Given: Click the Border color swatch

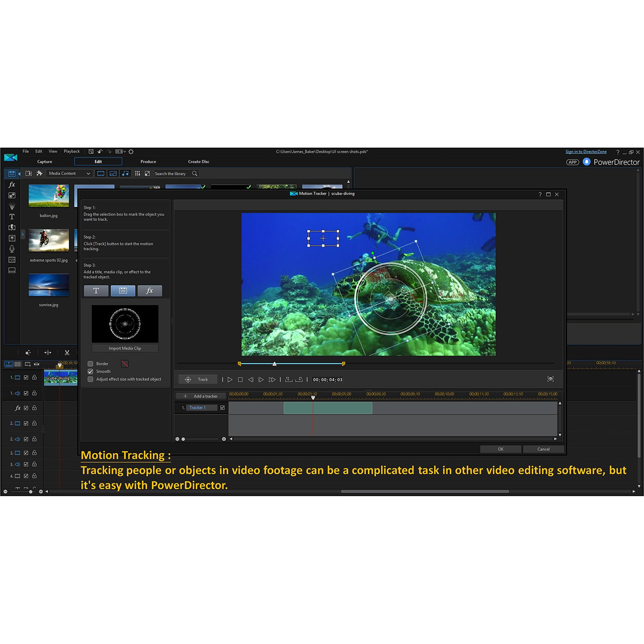Looking at the screenshot, I should tap(125, 364).
